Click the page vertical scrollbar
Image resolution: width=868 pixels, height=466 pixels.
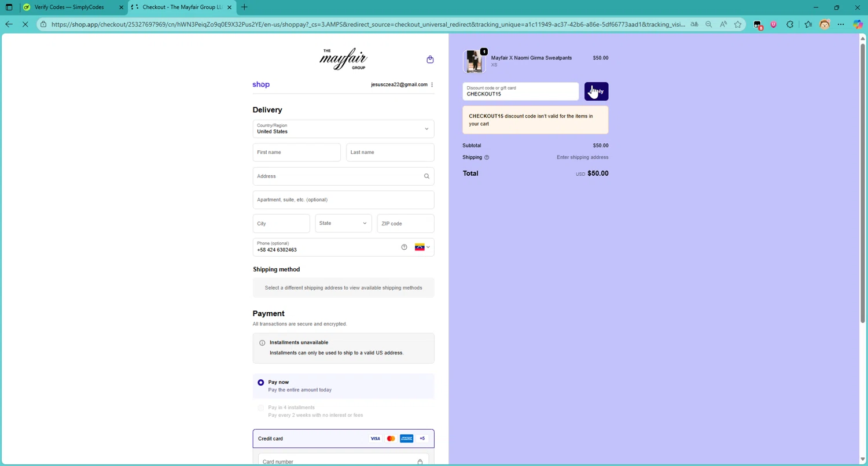pyautogui.click(x=863, y=182)
